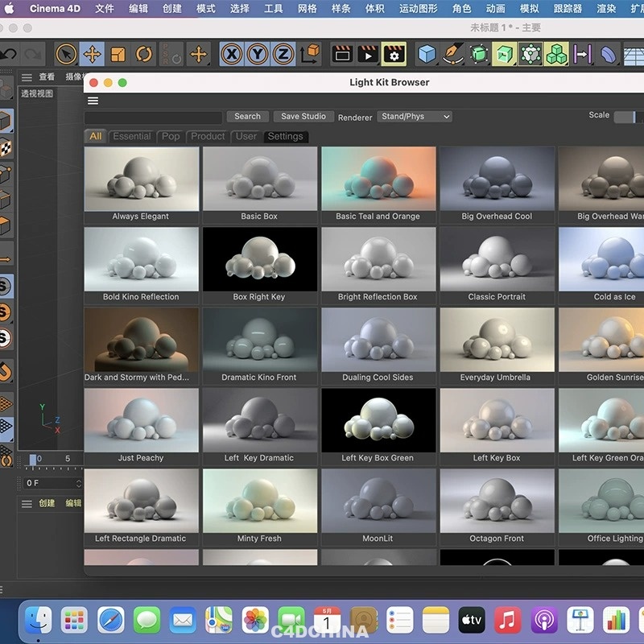The image size is (644, 644).
Task: Activate the Move tool
Action: (x=92, y=54)
